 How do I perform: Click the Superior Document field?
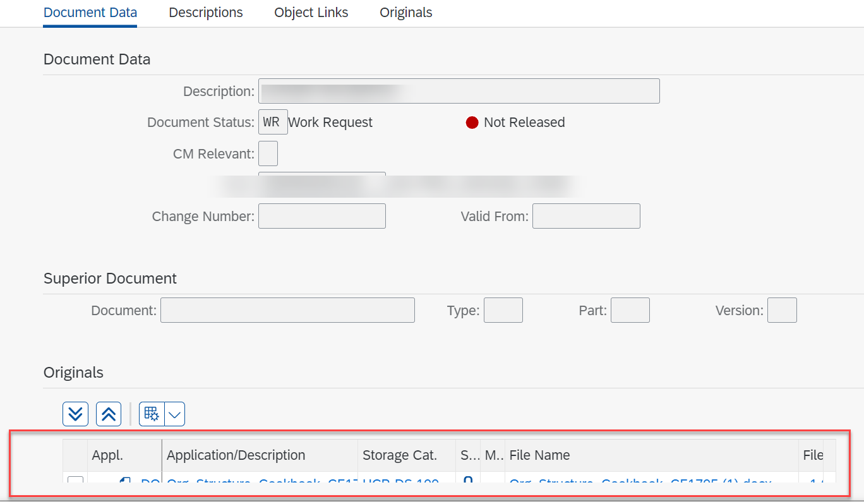coord(287,310)
